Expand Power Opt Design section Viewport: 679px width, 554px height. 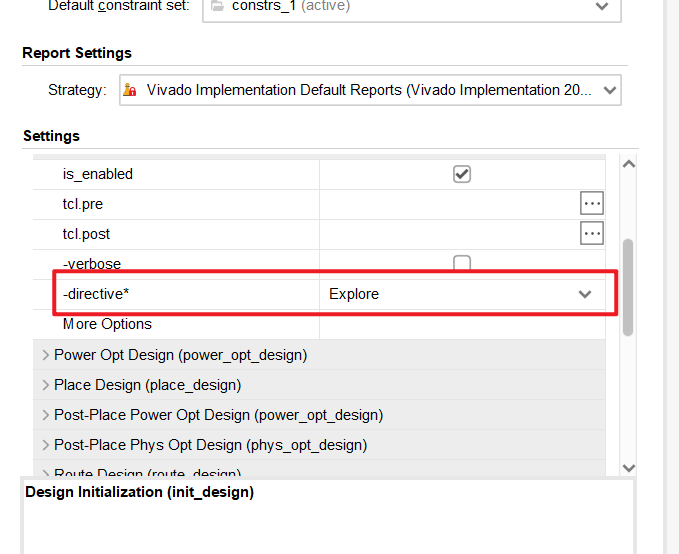click(45, 355)
